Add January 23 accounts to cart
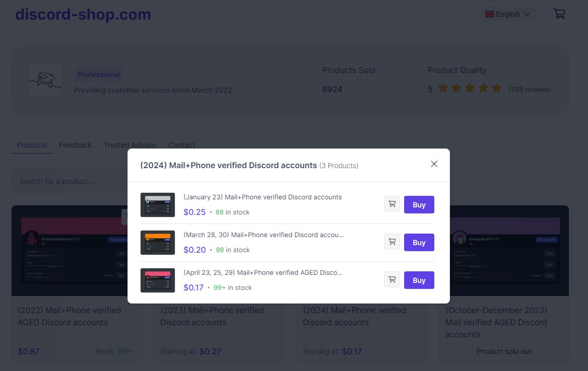 point(392,204)
